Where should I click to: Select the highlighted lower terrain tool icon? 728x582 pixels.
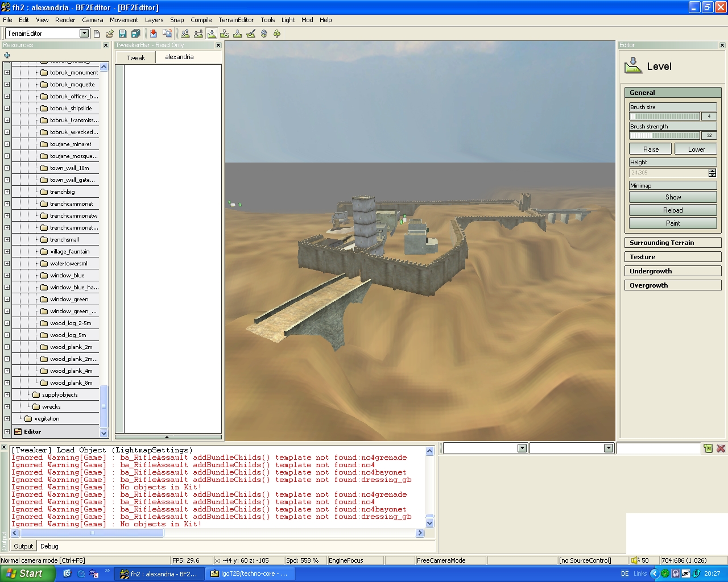tap(212, 34)
